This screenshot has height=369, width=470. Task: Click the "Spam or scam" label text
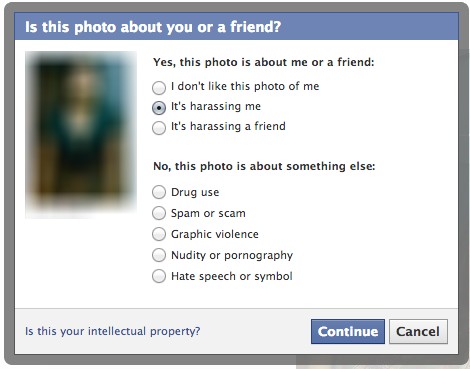(208, 213)
